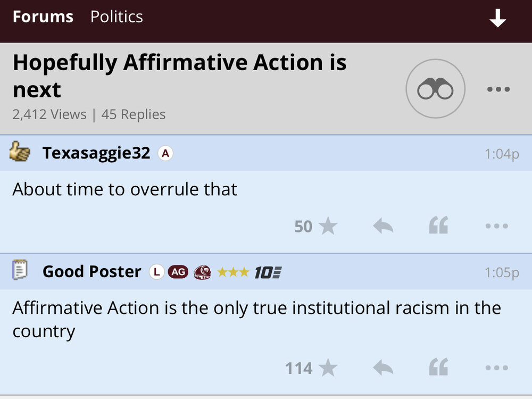The image size is (532, 399).
Task: Reply to Good Poster's post
Action: 383,368
